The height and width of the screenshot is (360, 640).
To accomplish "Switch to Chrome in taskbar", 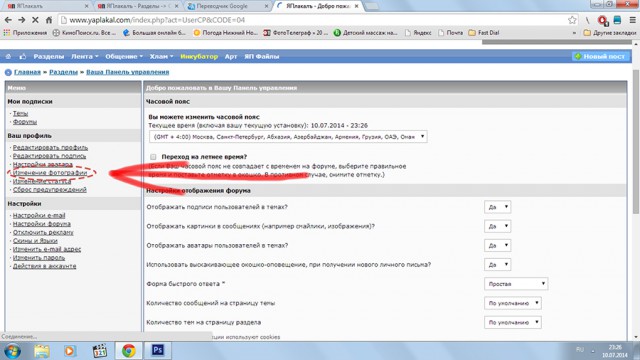I will (x=128, y=351).
